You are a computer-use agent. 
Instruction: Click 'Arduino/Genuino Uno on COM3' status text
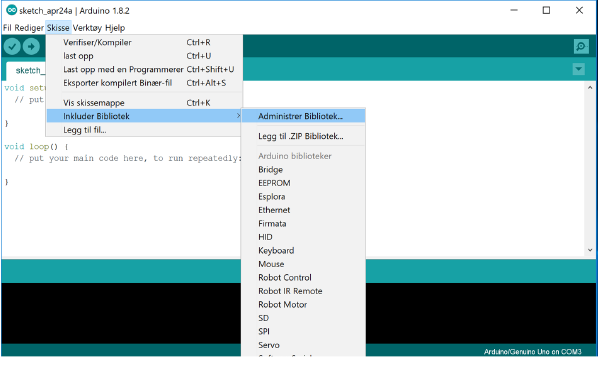pyautogui.click(x=532, y=351)
